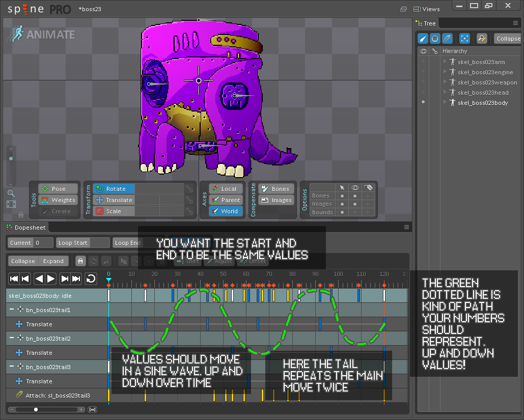Click the timeline zoom plus icon
The width and height of the screenshot is (524, 420).
click(81, 410)
